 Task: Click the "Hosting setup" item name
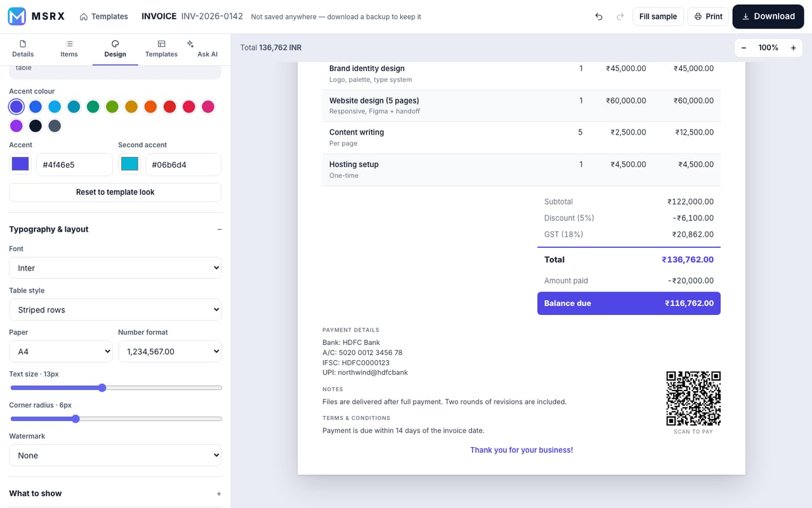[354, 164]
